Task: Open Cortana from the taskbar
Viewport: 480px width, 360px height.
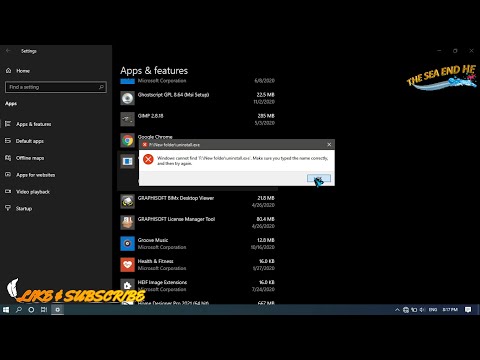Action: (x=31, y=310)
